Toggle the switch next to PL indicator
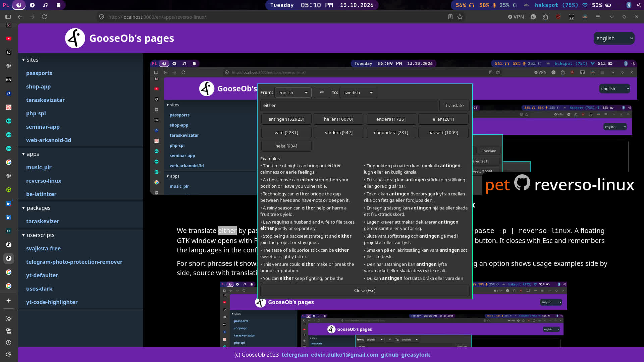Screen dimensions: 644x362 [19, 5]
